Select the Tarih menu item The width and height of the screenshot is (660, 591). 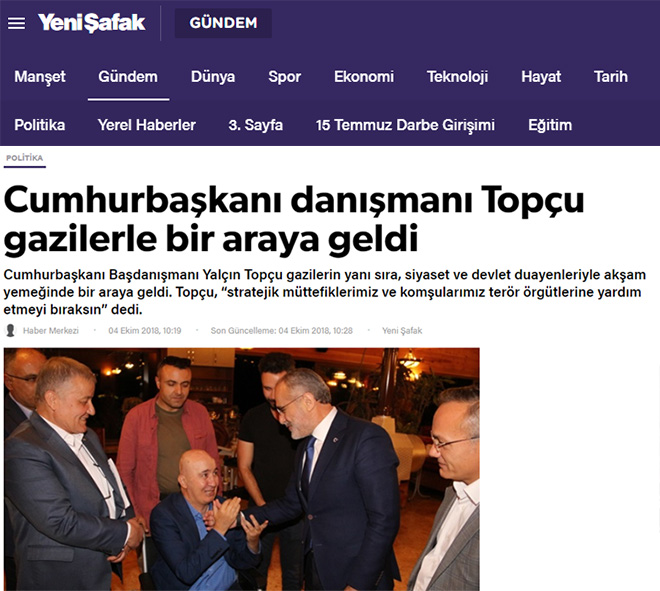click(x=611, y=77)
